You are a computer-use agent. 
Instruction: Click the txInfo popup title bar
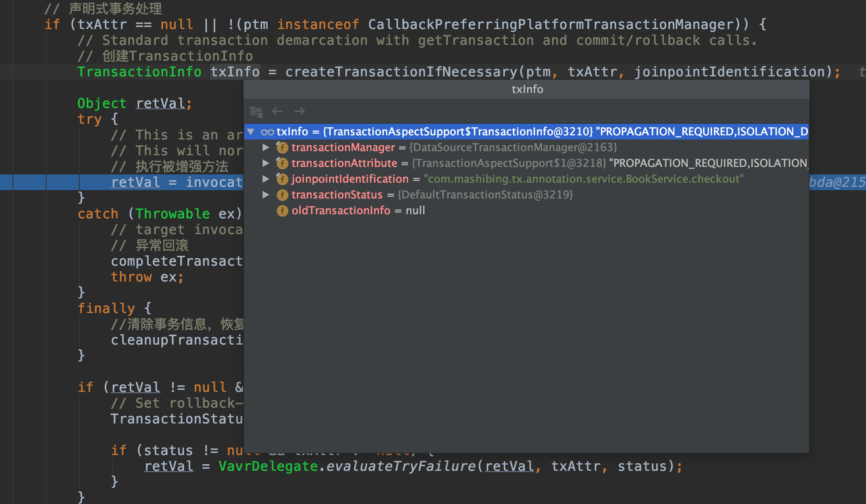coord(527,89)
